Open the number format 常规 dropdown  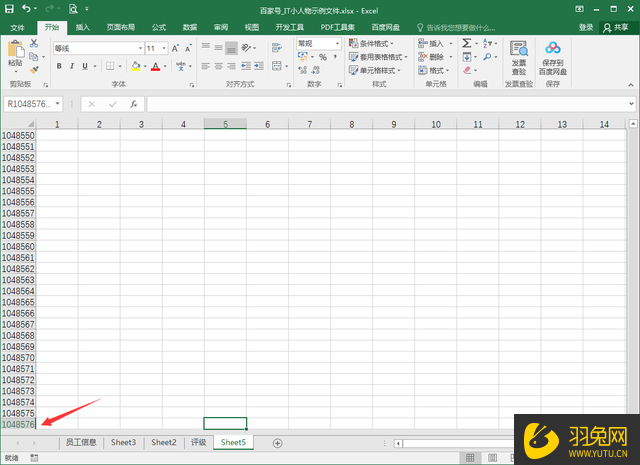tap(337, 43)
